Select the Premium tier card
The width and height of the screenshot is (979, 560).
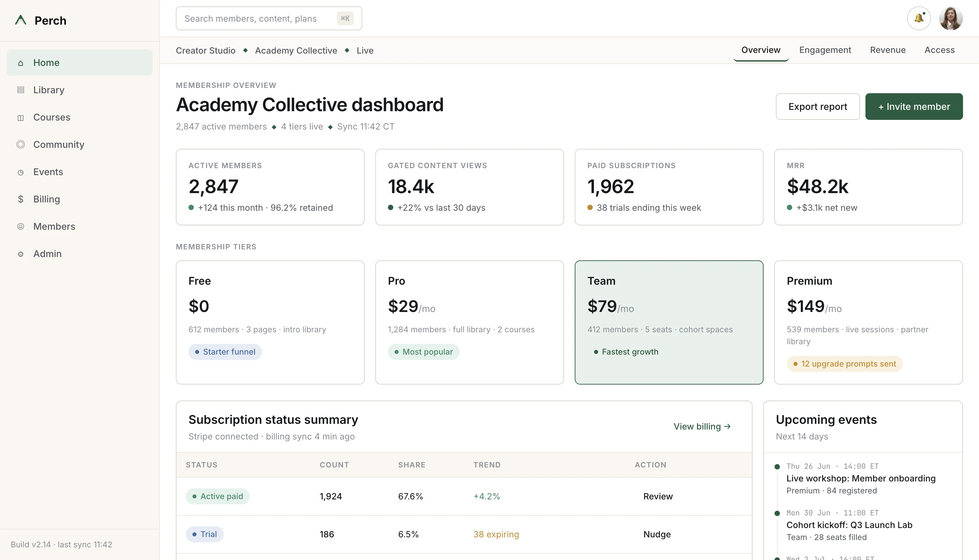point(868,322)
